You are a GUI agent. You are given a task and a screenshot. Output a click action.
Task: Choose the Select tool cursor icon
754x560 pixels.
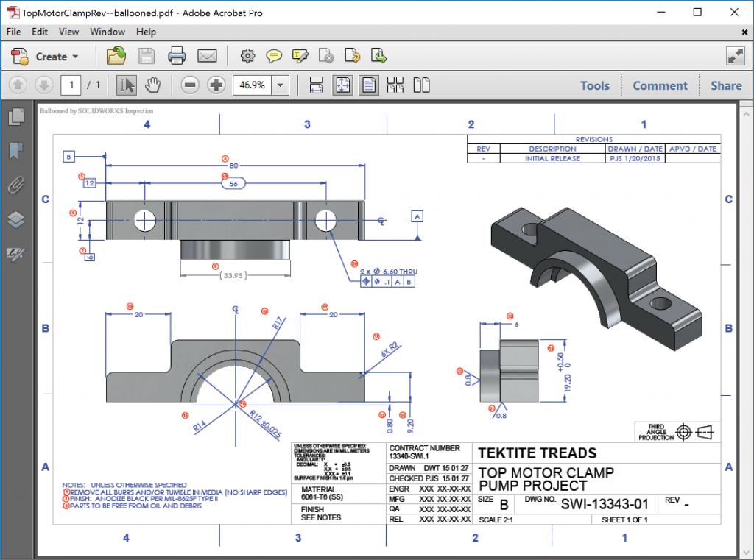tap(127, 85)
